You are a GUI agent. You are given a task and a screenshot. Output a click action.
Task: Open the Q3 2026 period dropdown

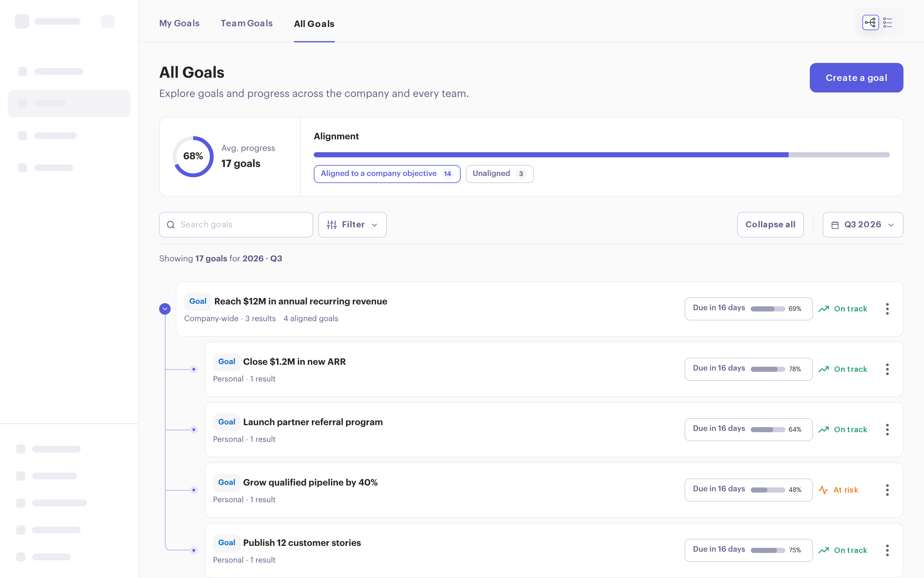[862, 225]
